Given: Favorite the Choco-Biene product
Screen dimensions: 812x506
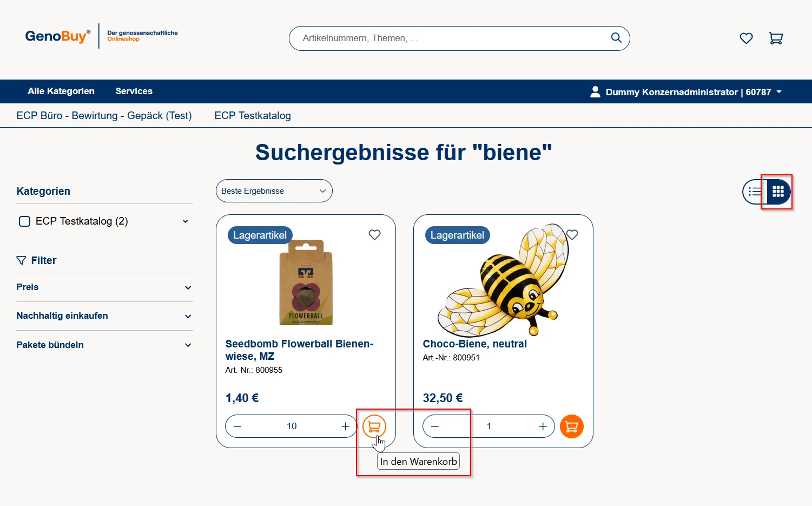Looking at the screenshot, I should tap(572, 235).
